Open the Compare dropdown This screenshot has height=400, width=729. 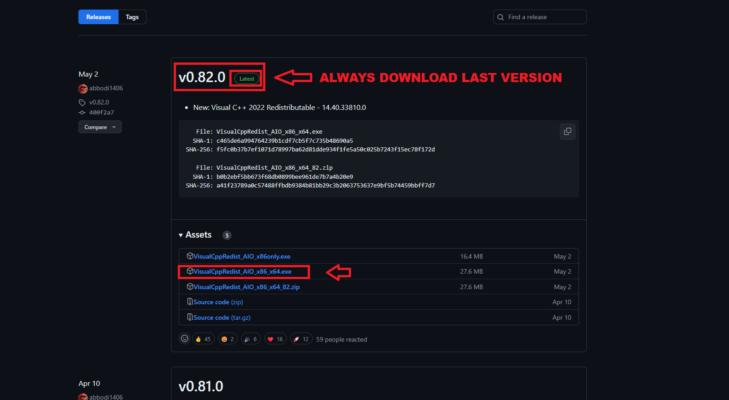pos(99,127)
